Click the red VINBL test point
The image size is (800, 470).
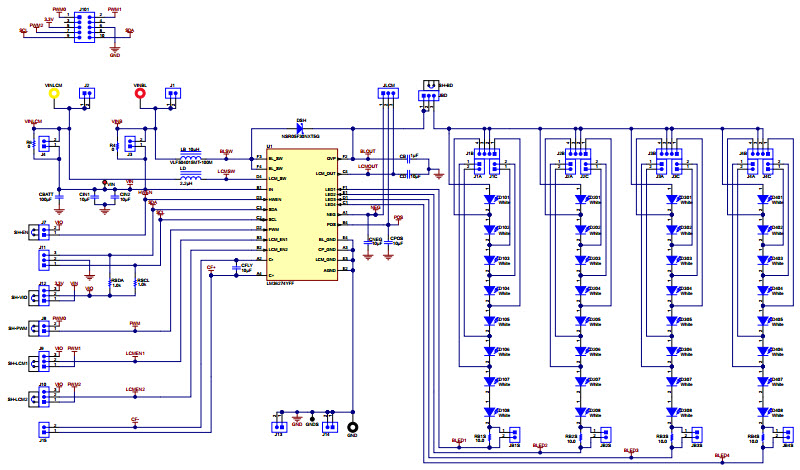coord(141,95)
